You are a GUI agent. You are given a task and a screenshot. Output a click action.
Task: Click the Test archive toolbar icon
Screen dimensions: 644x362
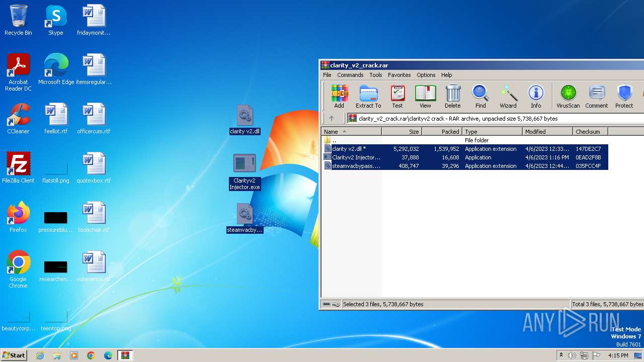point(397,96)
